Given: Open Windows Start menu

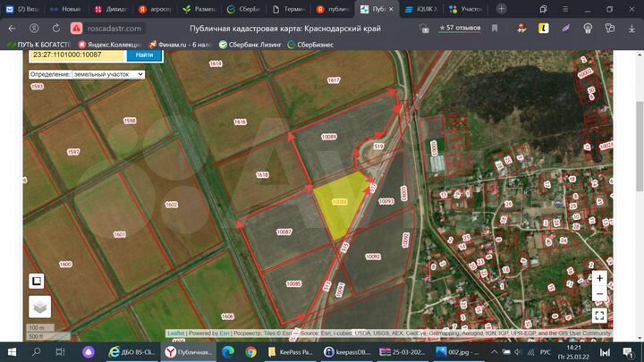Looking at the screenshot, I should [12, 352].
